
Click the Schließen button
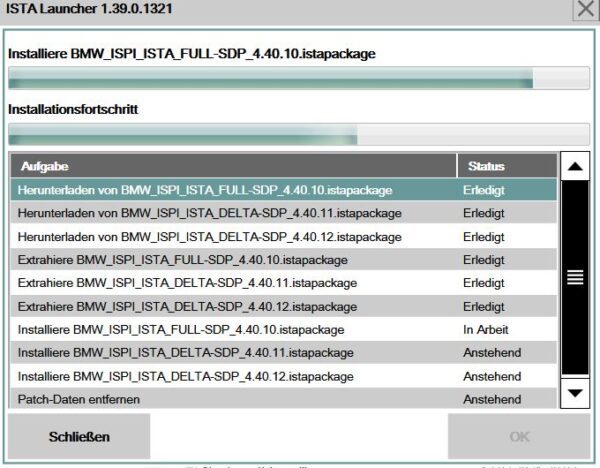click(79, 436)
